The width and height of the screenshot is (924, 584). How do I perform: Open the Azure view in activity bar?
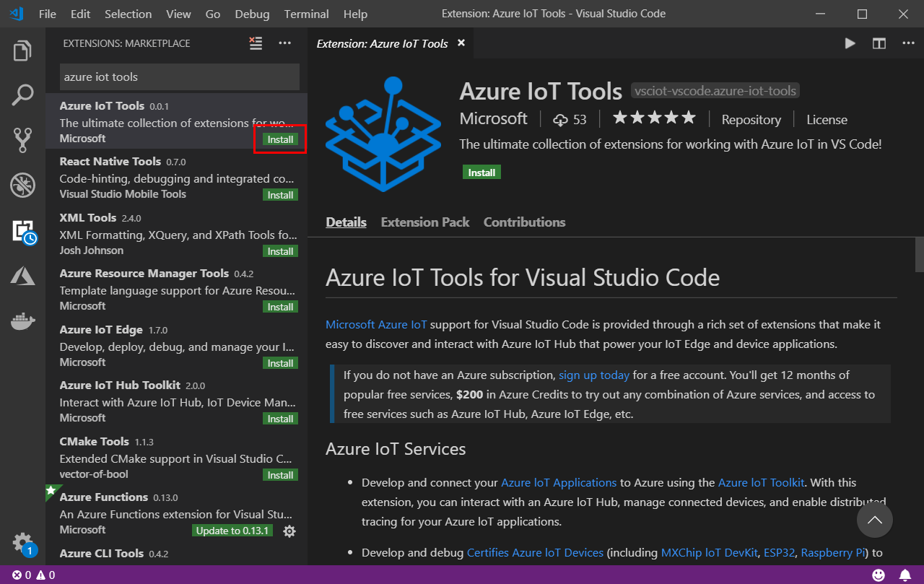[x=22, y=275]
